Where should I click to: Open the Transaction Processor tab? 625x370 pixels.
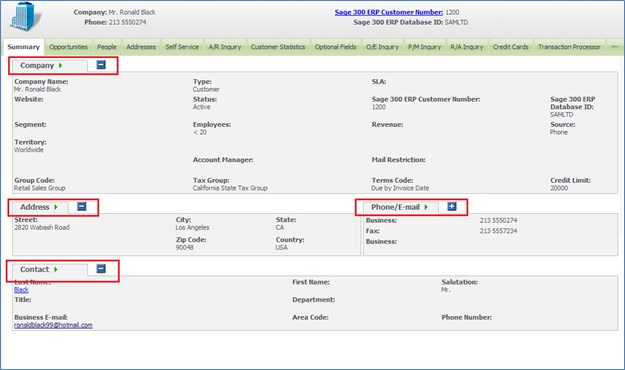569,47
